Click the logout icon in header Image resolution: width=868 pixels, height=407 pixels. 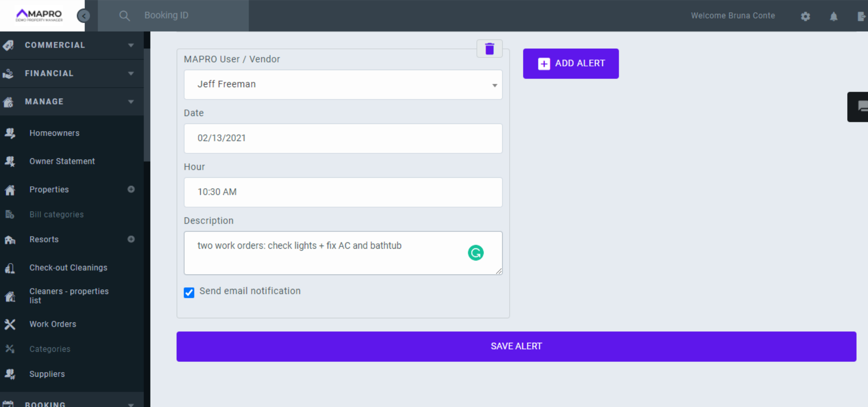tap(861, 16)
